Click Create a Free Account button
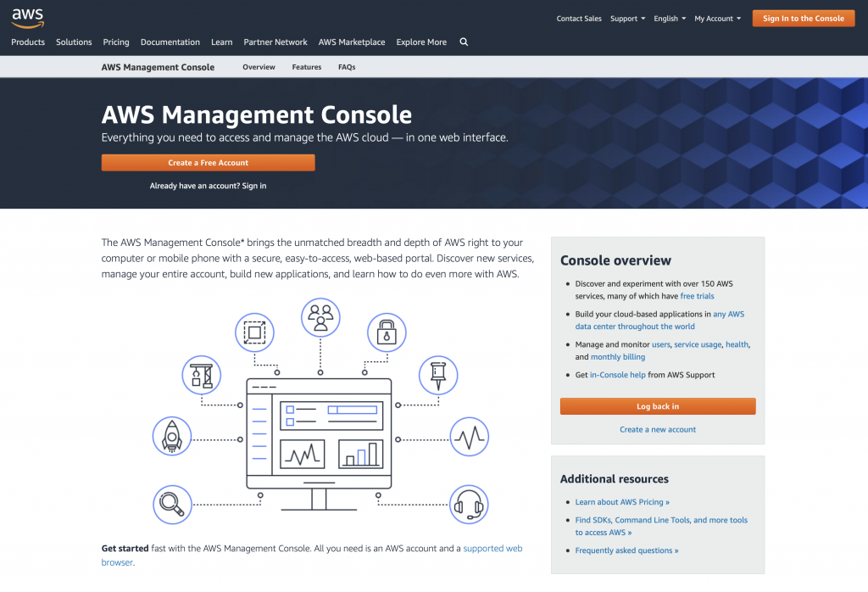The width and height of the screenshot is (868, 592). click(x=209, y=163)
